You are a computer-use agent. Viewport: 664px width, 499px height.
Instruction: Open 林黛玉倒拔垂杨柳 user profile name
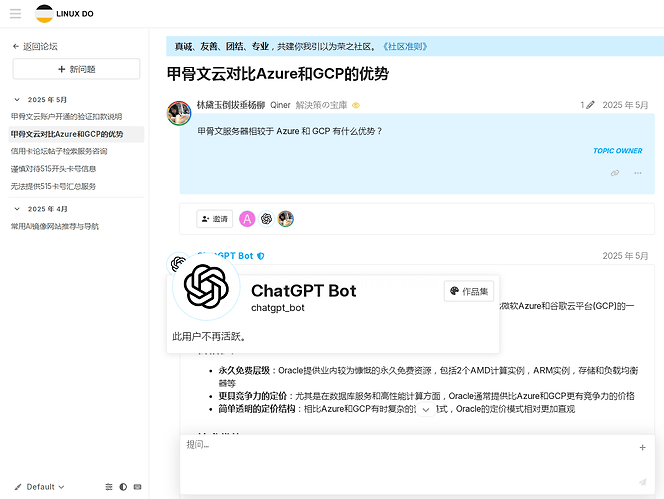231,105
